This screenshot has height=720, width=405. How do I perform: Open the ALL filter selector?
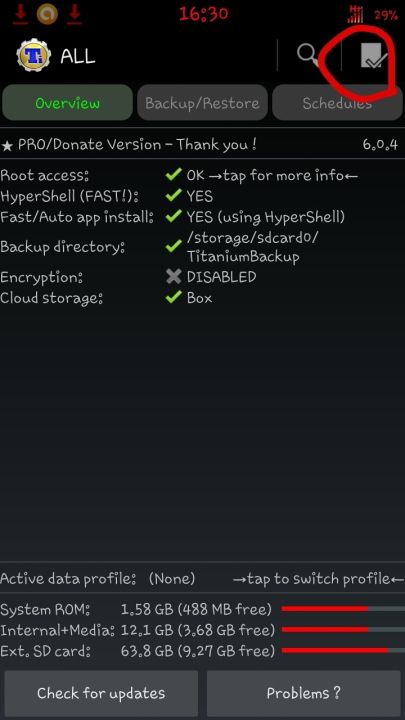click(x=78, y=56)
